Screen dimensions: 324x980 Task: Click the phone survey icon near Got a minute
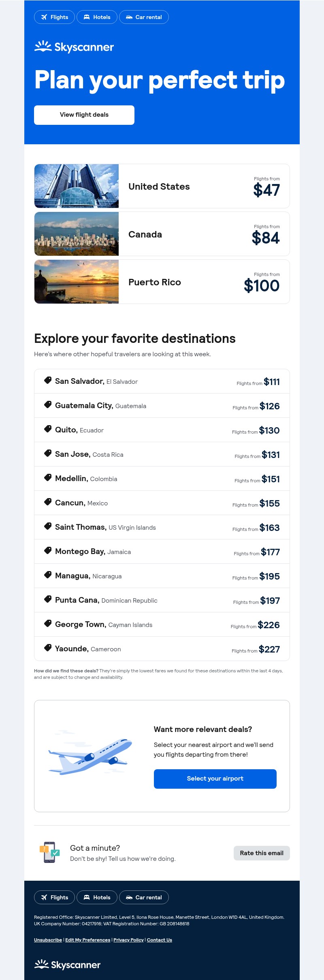(x=49, y=852)
